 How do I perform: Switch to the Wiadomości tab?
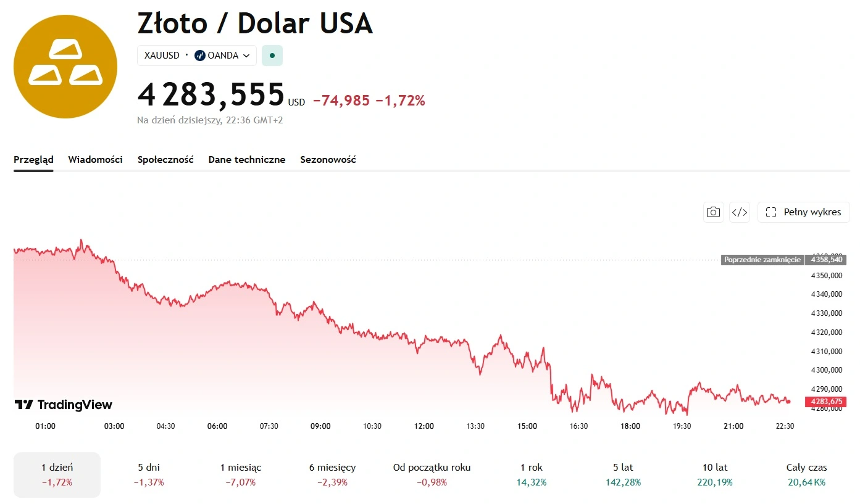[95, 159]
